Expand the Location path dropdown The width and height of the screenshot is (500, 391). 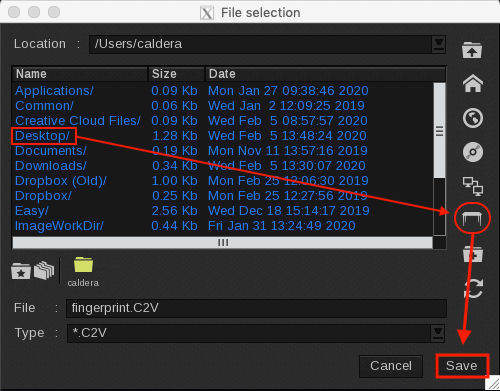(x=439, y=45)
